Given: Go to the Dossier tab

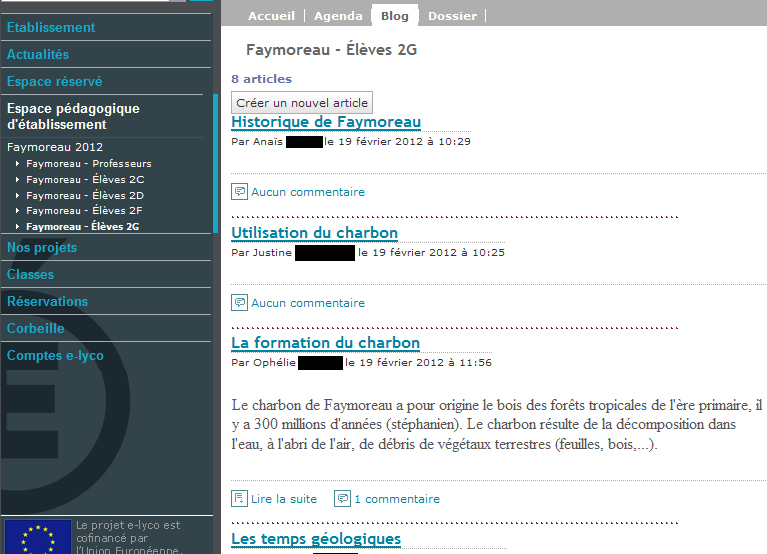Looking at the screenshot, I should 451,16.
